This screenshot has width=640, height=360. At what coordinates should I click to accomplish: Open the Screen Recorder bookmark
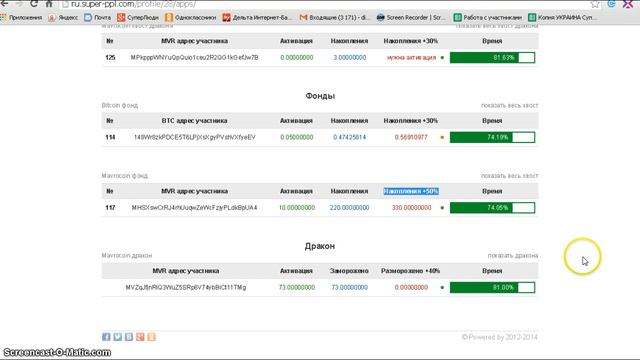tap(411, 18)
